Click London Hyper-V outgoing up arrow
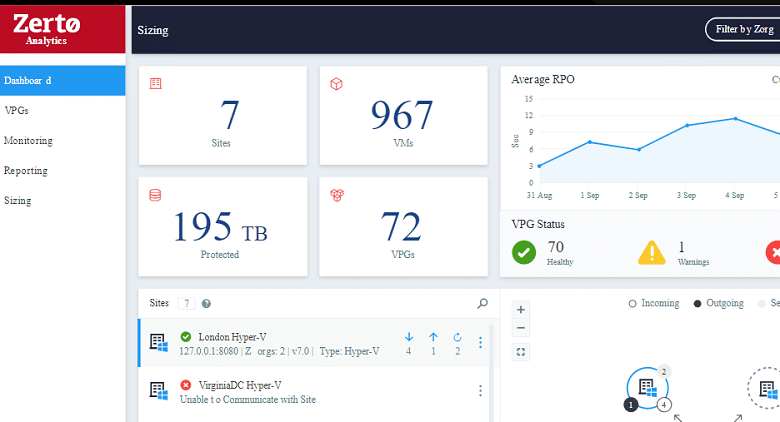This screenshot has width=780, height=422. click(433, 337)
